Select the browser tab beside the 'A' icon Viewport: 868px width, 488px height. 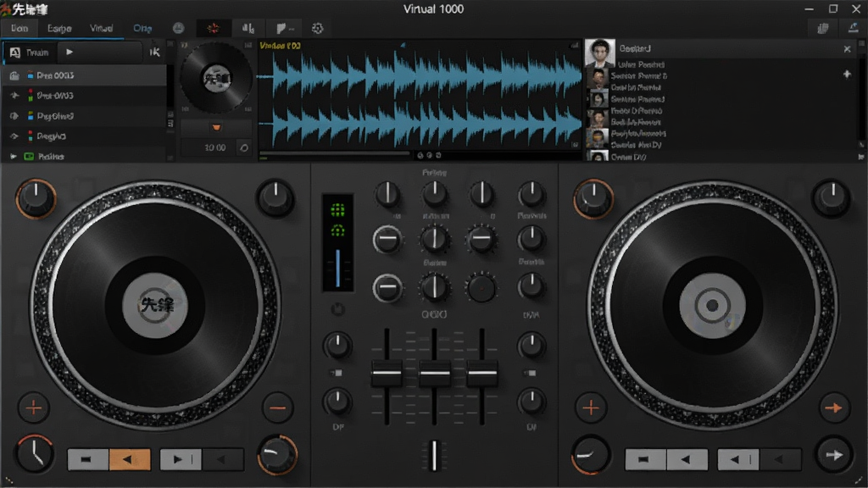coord(37,53)
